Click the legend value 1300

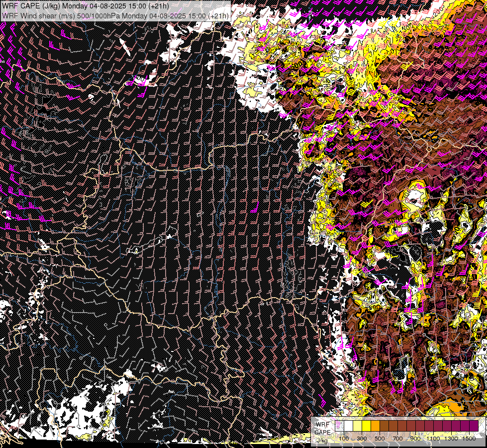[x=451, y=439]
